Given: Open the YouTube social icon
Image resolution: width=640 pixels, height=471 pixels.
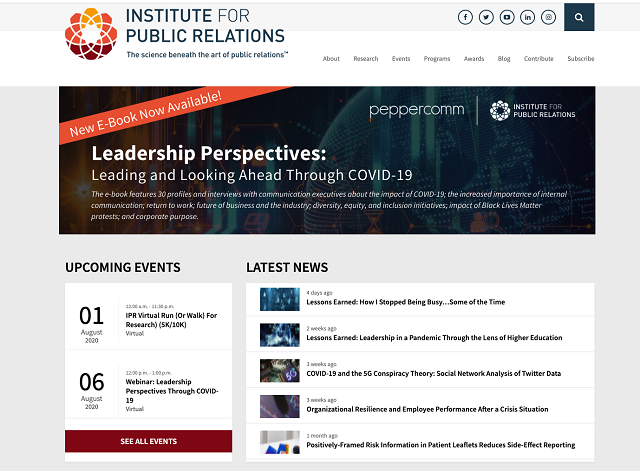Looking at the screenshot, I should [x=507, y=17].
